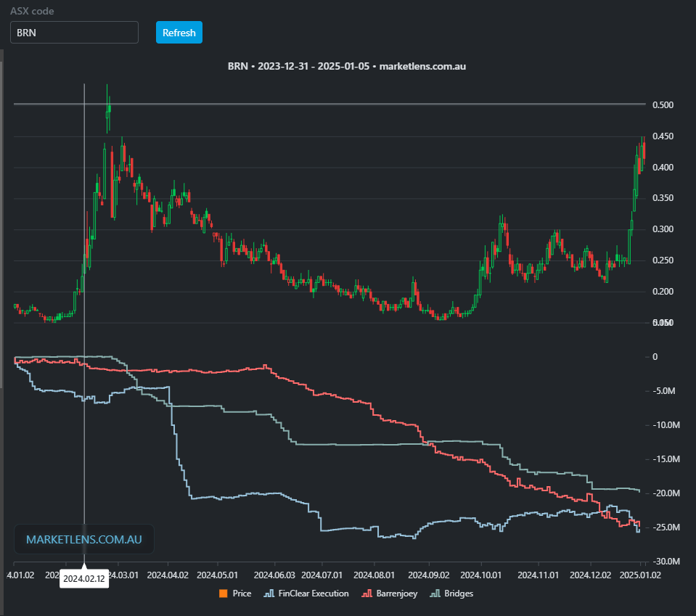This screenshot has height=616, width=696.
Task: Click the 0.500 price axis label
Action: (663, 105)
